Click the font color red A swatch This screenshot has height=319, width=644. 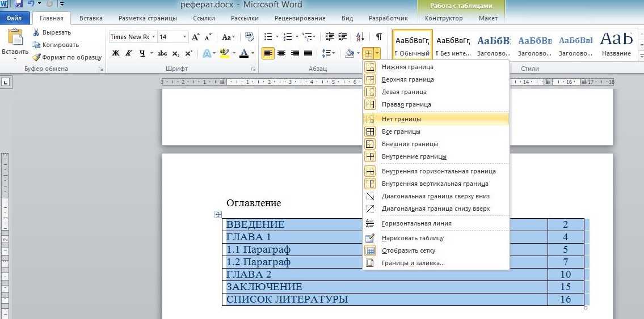[244, 53]
